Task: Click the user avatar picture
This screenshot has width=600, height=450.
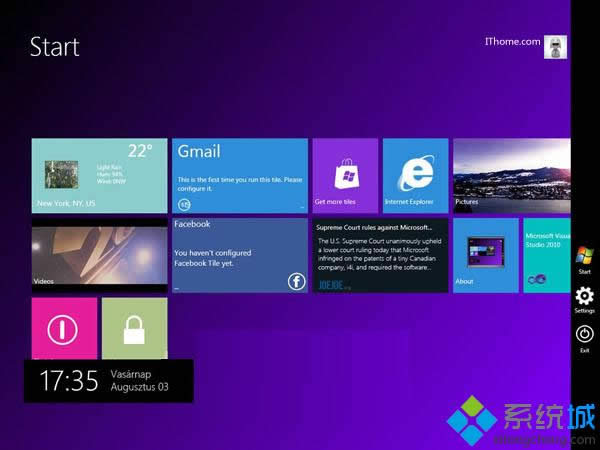Action: 556,47
